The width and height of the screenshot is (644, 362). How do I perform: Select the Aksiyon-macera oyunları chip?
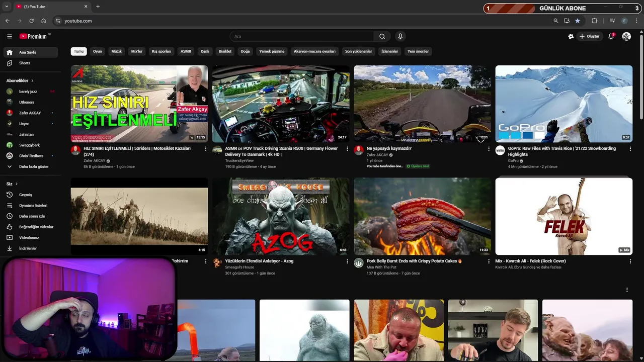pos(314,51)
